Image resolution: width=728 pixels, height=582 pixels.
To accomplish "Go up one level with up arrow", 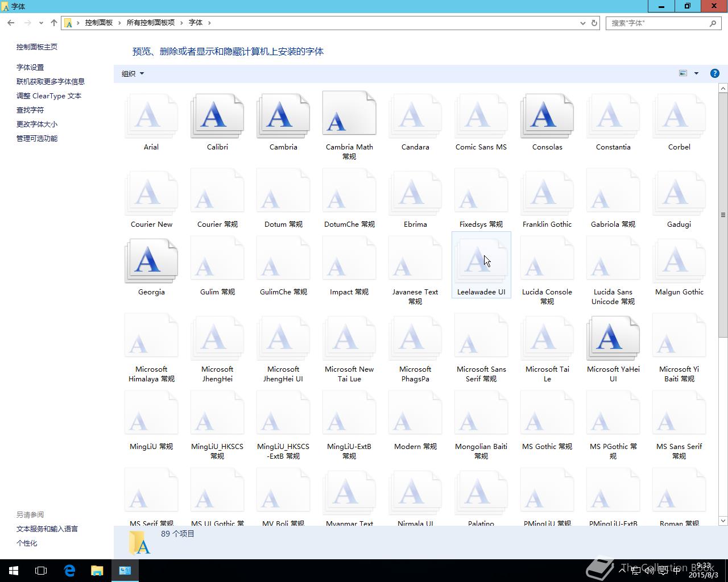I will (x=54, y=23).
